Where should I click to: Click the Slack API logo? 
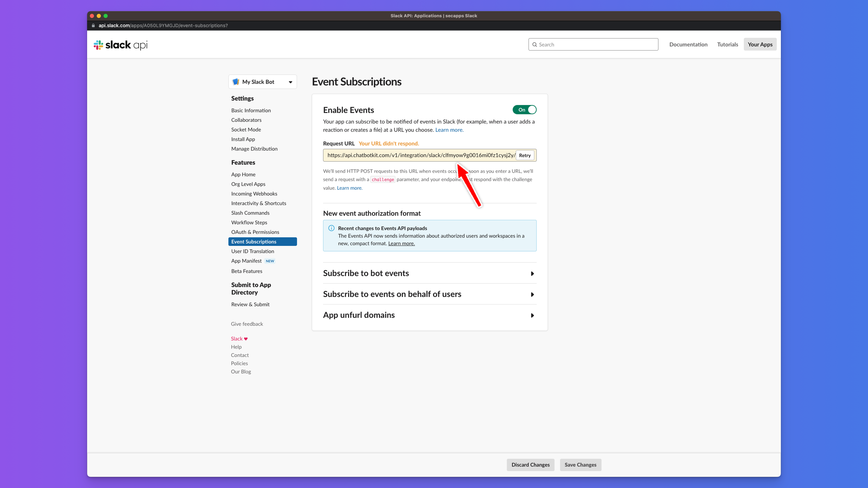tap(120, 45)
